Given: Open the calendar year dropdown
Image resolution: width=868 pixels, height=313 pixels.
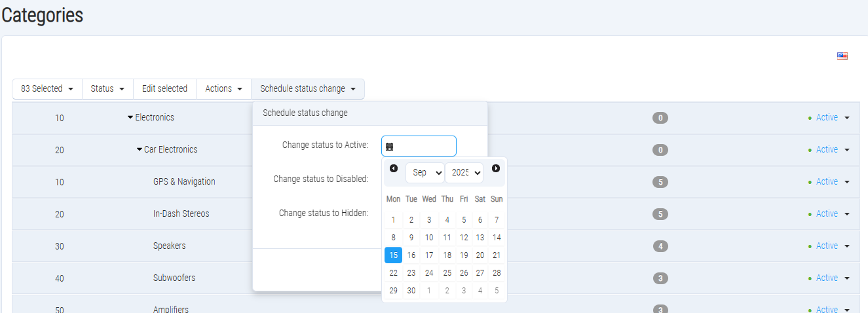Looking at the screenshot, I should (464, 173).
